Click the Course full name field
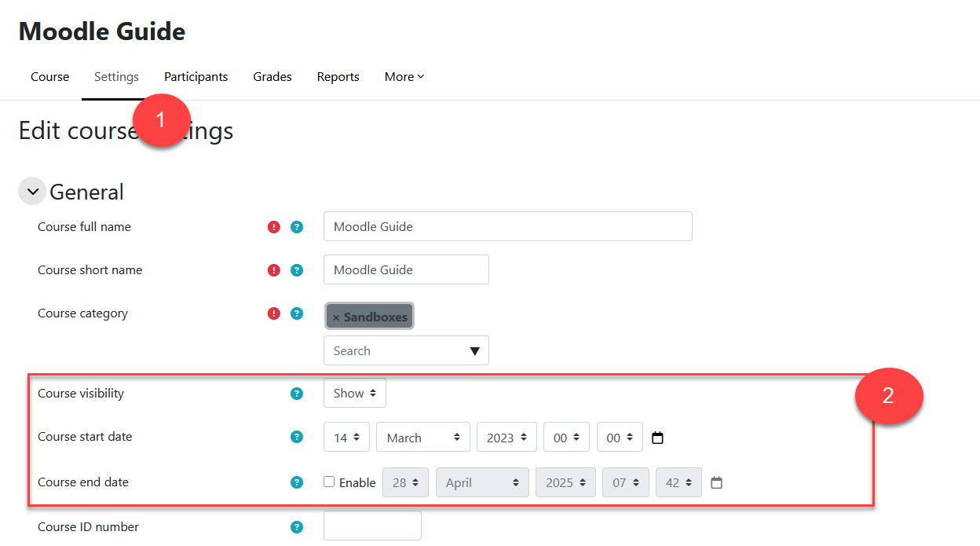 (x=508, y=226)
